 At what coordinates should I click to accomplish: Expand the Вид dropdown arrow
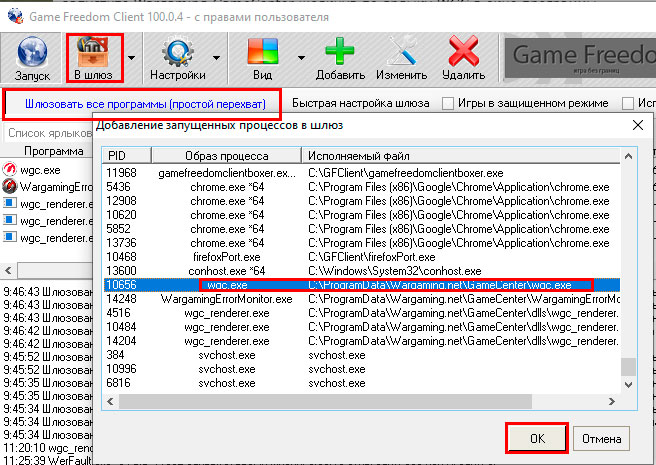299,57
